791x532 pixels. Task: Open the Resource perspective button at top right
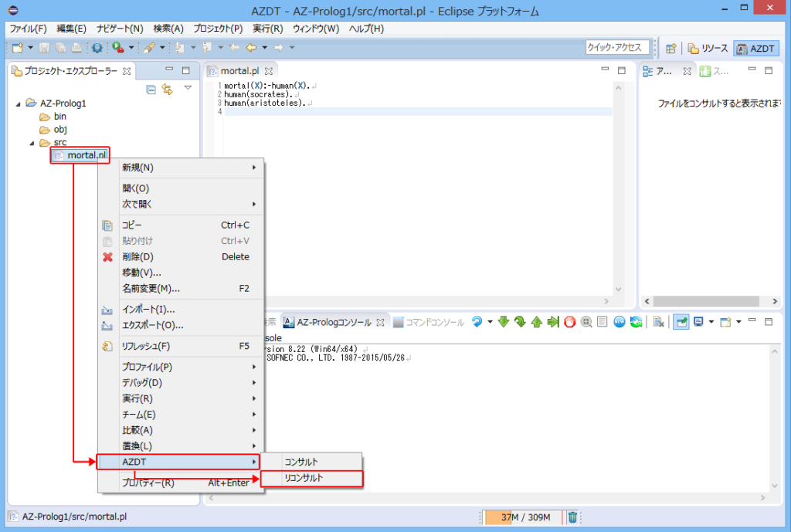[x=707, y=48]
